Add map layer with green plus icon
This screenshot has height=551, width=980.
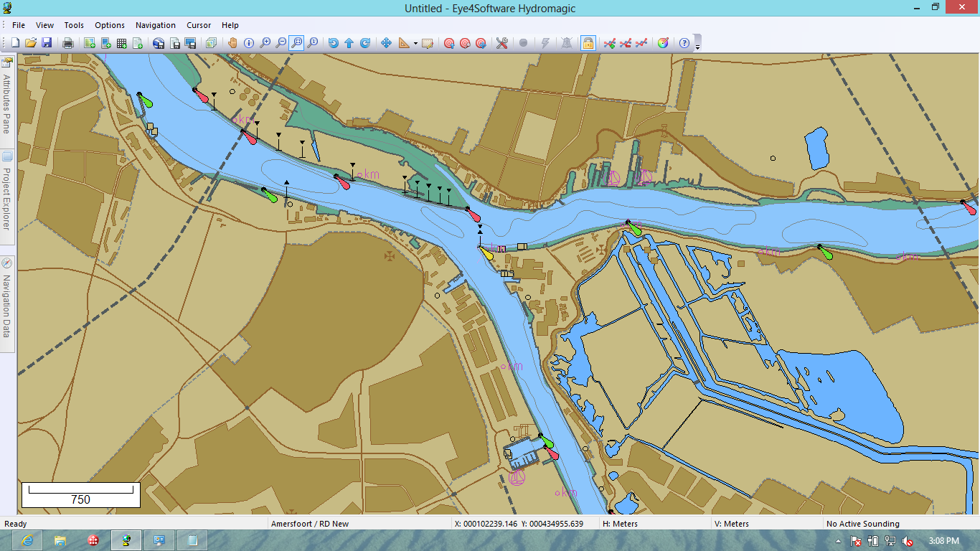click(90, 43)
